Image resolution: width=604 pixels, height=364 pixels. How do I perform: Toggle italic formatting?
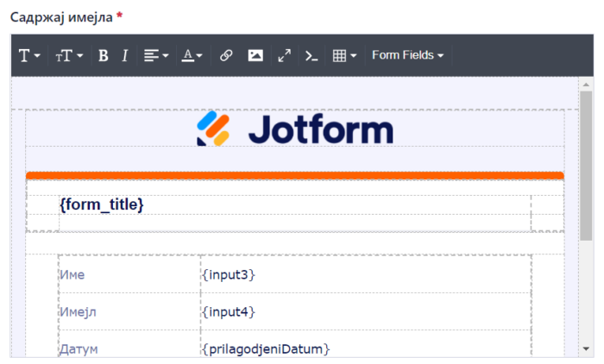click(125, 56)
